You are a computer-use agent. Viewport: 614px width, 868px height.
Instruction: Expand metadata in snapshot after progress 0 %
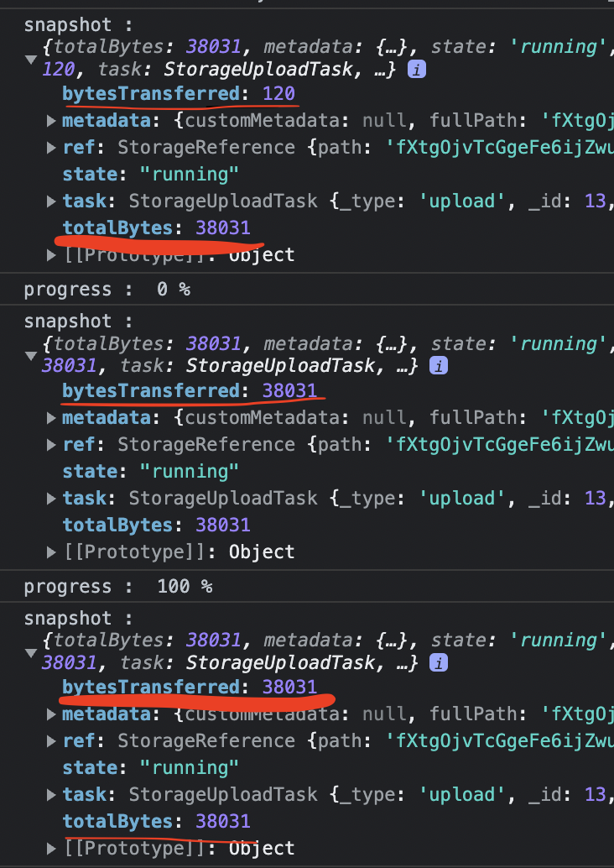click(x=51, y=418)
